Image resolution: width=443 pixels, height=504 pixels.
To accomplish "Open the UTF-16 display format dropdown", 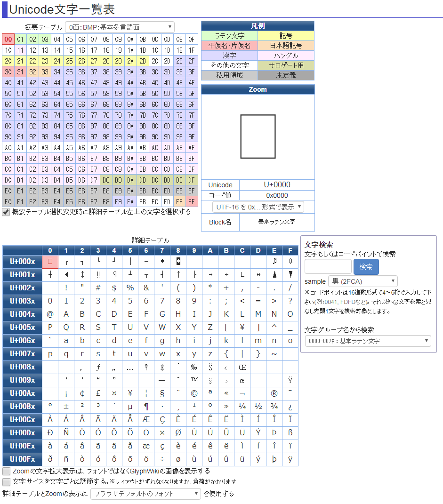I will tap(258, 207).
